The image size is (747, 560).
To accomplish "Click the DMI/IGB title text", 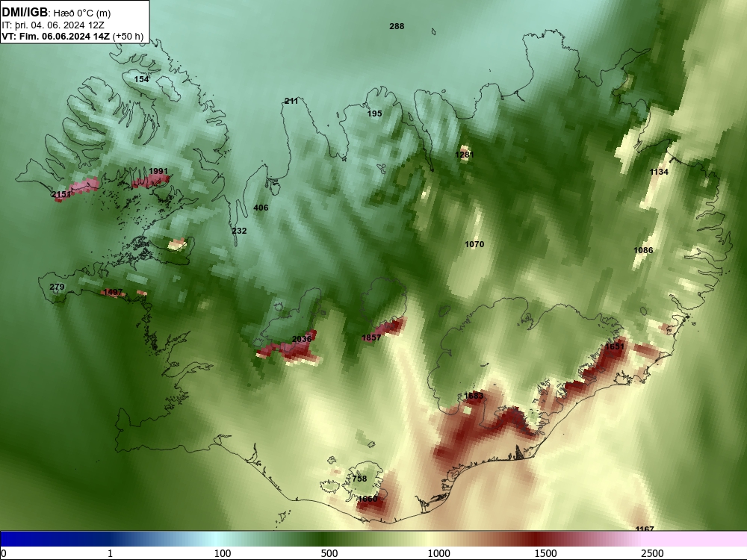I will pyautogui.click(x=25, y=12).
